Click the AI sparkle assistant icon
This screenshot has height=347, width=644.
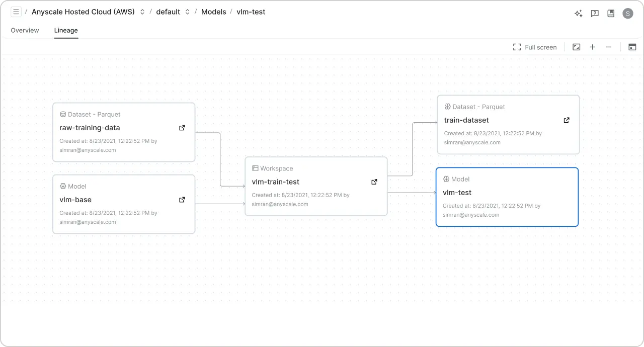pyautogui.click(x=579, y=14)
